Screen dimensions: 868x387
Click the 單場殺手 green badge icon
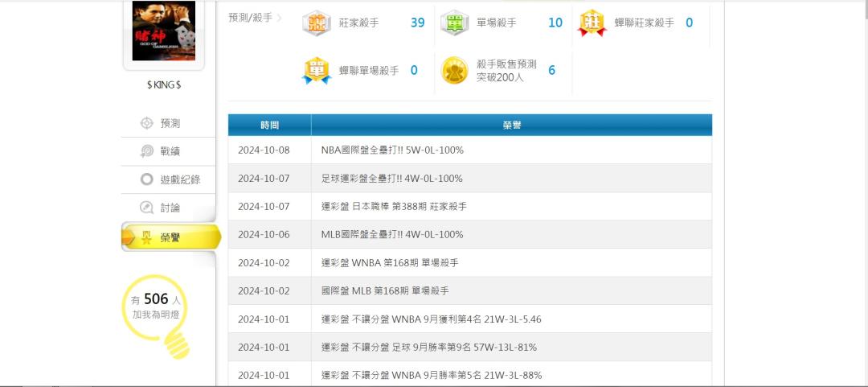454,23
